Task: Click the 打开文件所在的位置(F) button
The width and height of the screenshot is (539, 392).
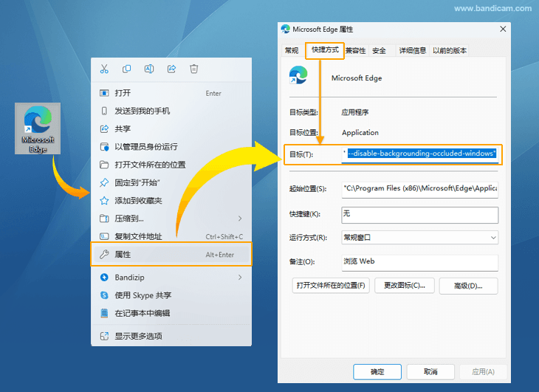Action: click(x=331, y=286)
